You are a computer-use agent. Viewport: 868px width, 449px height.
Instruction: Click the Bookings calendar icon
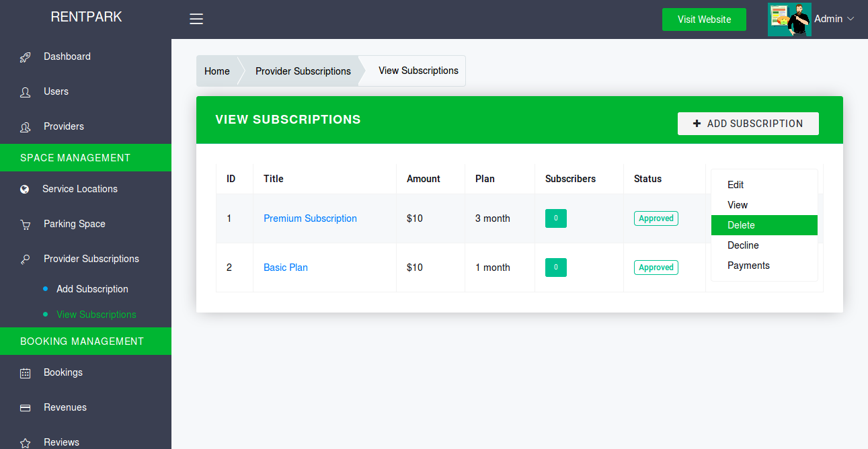point(26,373)
